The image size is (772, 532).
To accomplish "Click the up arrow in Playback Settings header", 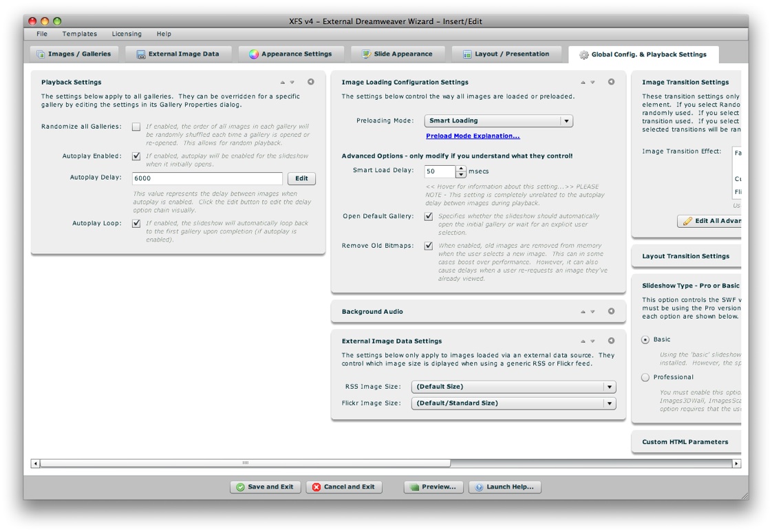I will [283, 83].
